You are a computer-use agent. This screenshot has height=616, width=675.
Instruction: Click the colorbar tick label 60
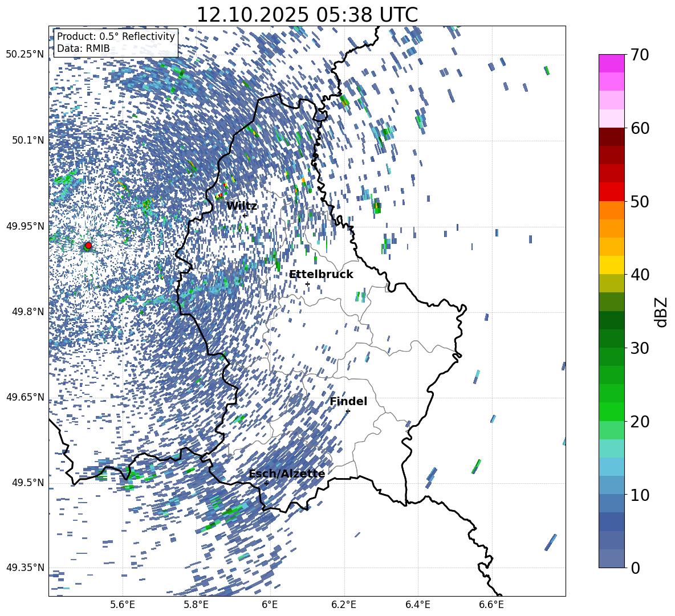640,128
